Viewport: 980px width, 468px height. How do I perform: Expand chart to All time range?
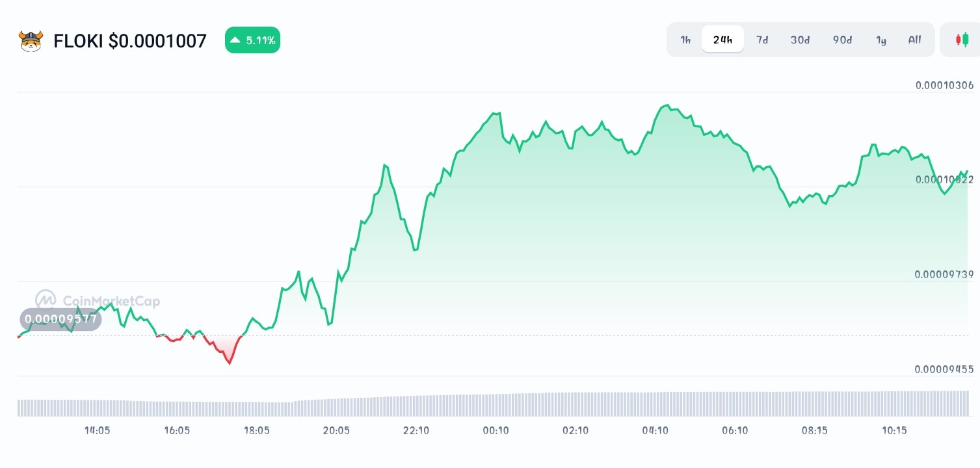[x=914, y=40]
